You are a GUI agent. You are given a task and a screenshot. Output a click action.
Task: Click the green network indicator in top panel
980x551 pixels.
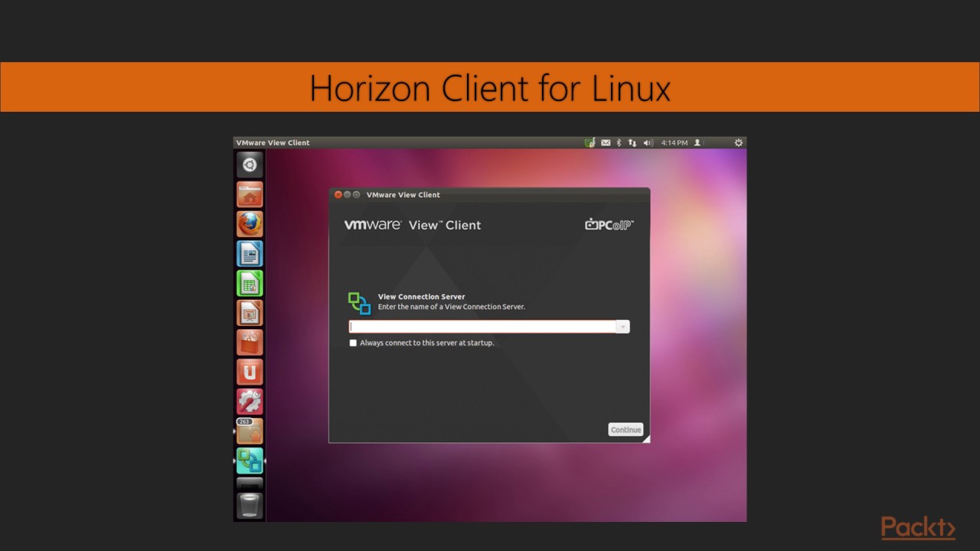(590, 142)
